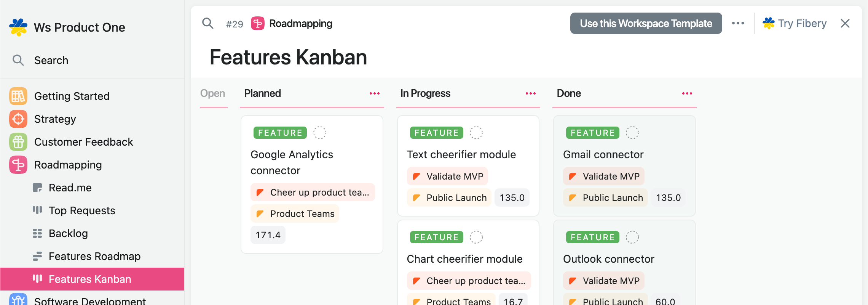Click the Getting Started space icon
Screen dimensions: 868x305
[18, 96]
